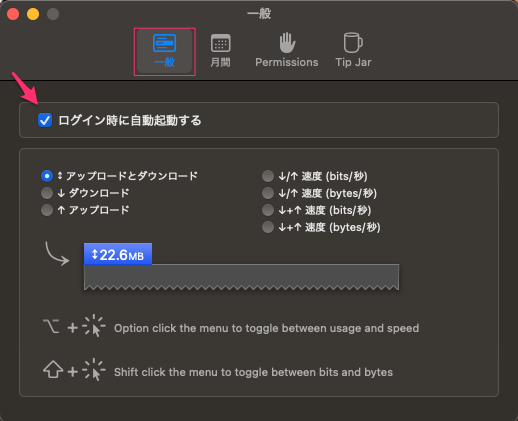Open the Permissions hand icon
This screenshot has height=421, width=518.
(287, 43)
